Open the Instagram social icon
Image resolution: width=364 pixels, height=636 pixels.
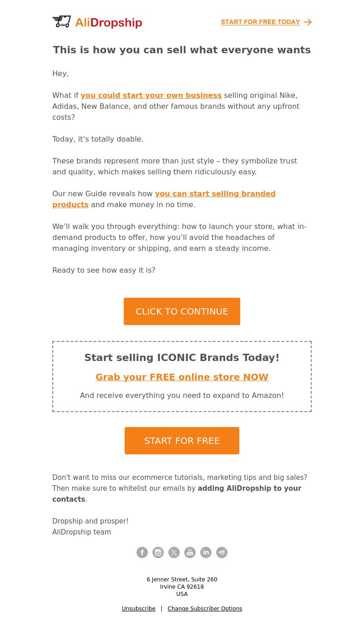[x=158, y=552]
